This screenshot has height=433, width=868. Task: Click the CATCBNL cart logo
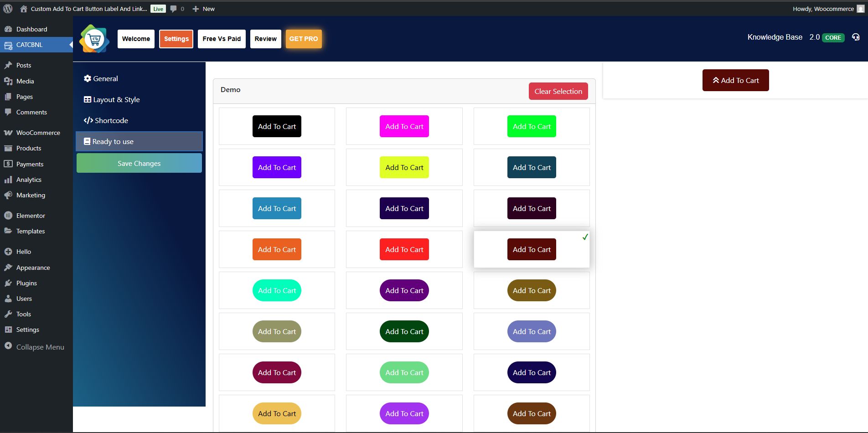point(94,39)
